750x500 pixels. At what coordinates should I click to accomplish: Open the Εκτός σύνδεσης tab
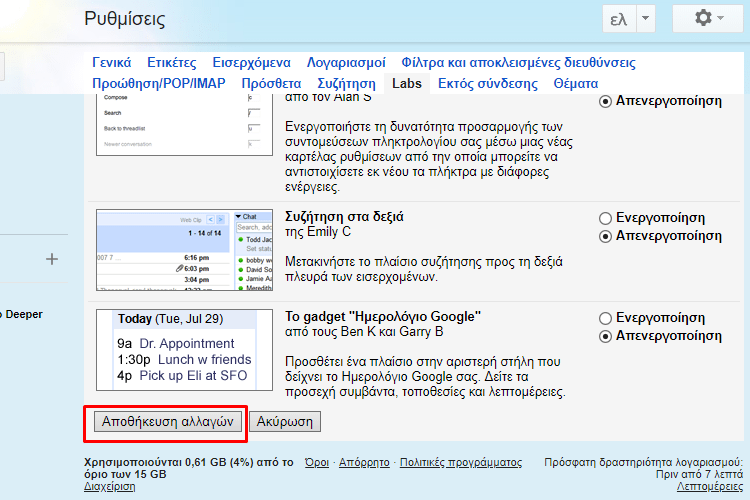(487, 83)
